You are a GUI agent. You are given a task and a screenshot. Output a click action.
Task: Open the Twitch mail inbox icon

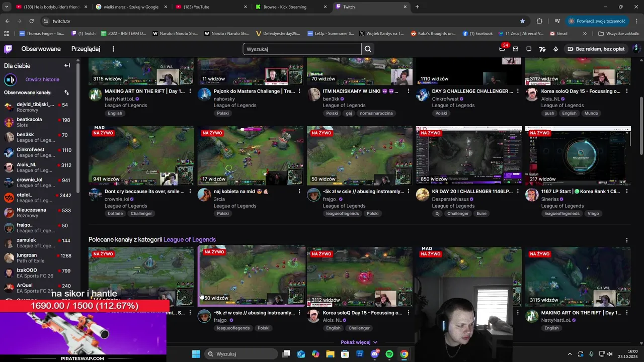pos(515,49)
